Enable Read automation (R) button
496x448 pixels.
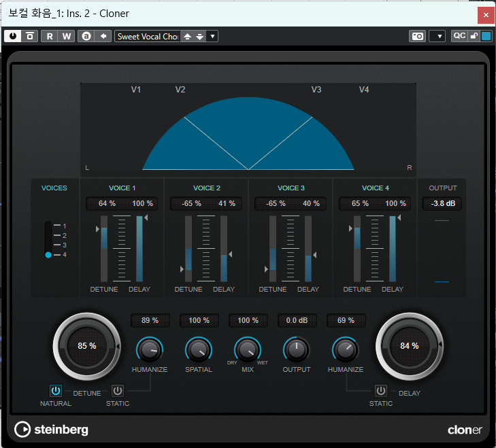49,36
